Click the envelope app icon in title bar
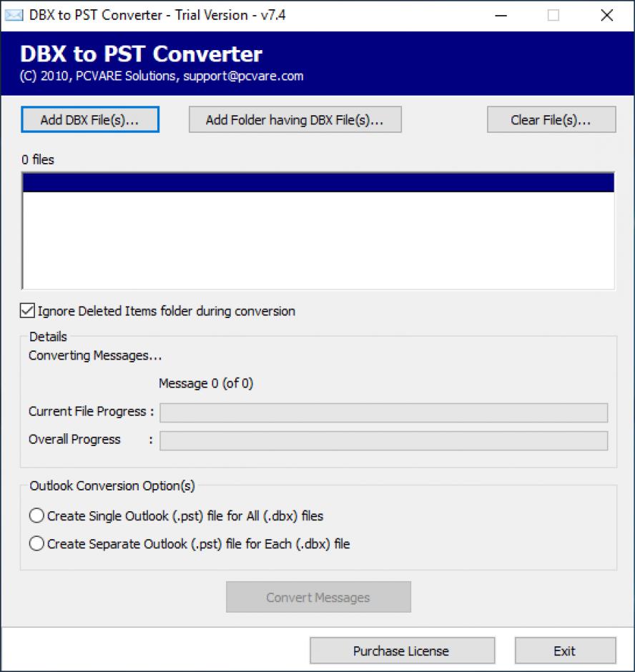635x672 pixels. [14, 16]
